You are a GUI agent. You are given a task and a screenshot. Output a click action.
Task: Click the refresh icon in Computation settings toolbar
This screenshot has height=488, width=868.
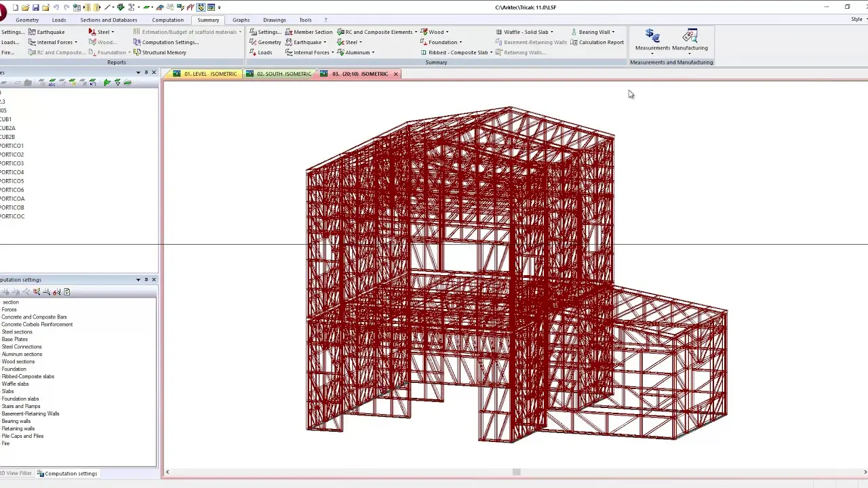[x=66, y=292]
